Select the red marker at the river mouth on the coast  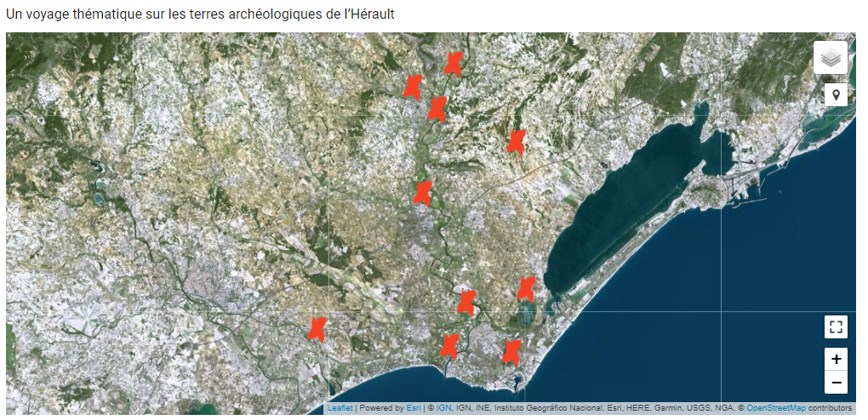(x=449, y=346)
